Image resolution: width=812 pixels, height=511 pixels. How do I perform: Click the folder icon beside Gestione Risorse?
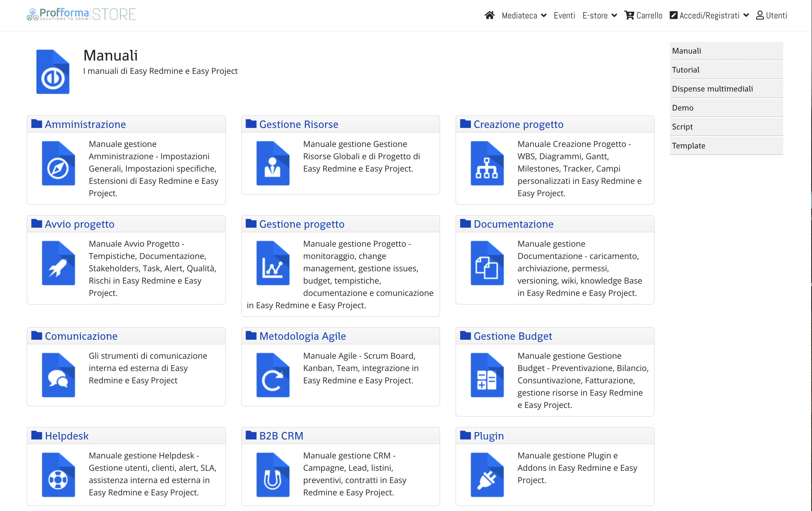[x=251, y=124]
